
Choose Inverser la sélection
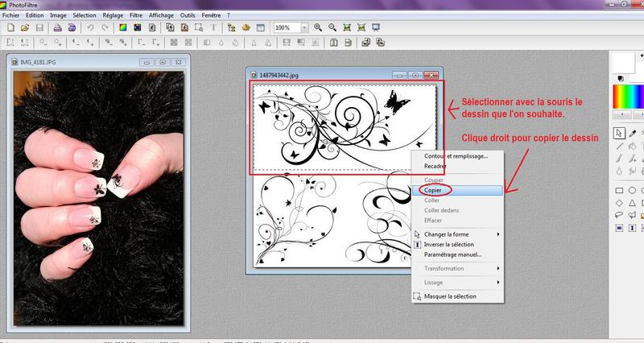(448, 244)
